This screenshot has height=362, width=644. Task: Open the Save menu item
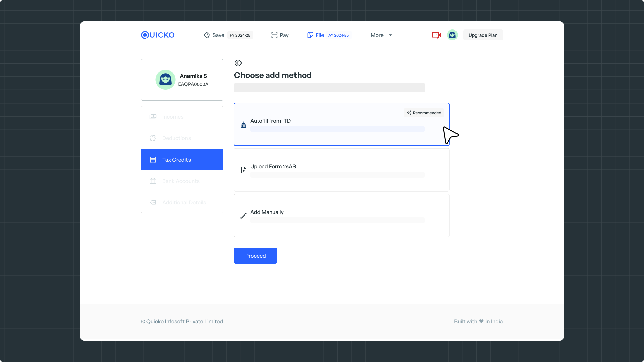click(218, 35)
